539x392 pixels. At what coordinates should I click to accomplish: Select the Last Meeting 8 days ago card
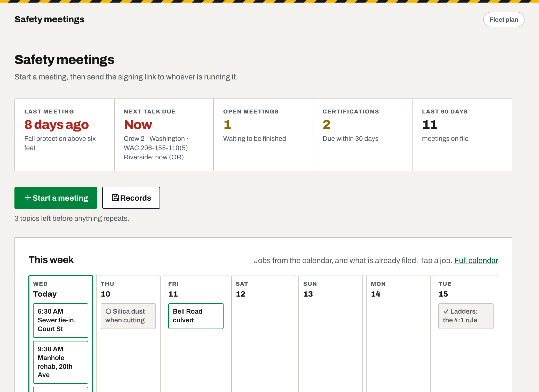point(65,135)
